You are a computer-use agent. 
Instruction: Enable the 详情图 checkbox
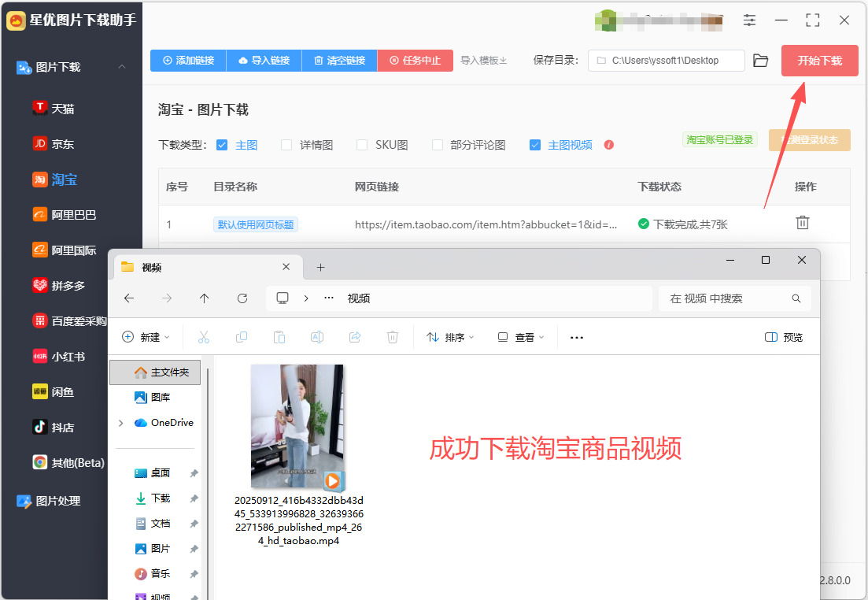(286, 145)
